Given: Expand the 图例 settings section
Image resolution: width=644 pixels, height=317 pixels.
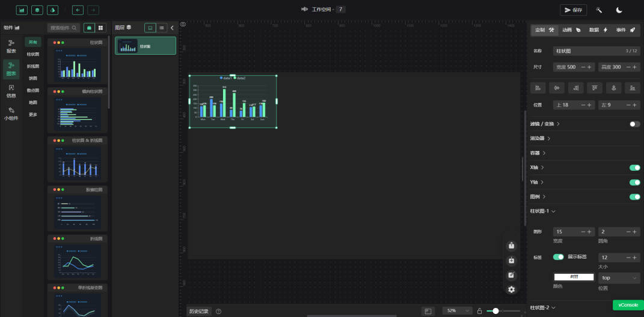Looking at the screenshot, I should pos(538,197).
